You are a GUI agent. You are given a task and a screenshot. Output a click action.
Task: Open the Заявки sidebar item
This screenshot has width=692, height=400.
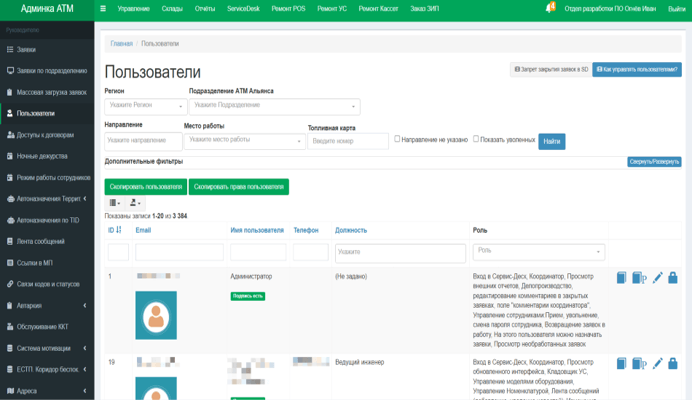[x=47, y=49]
